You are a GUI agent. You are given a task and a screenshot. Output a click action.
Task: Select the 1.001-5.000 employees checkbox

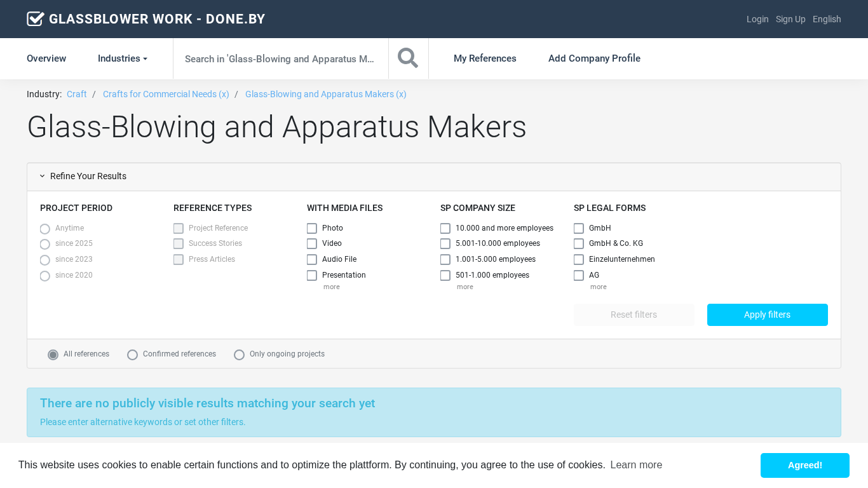click(445, 259)
